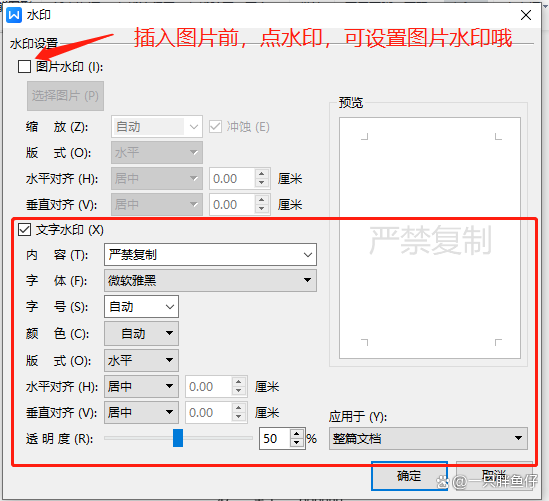This screenshot has width=549, height=501.
Task: Open the 颜色 color picker dropdown
Action: (x=141, y=333)
